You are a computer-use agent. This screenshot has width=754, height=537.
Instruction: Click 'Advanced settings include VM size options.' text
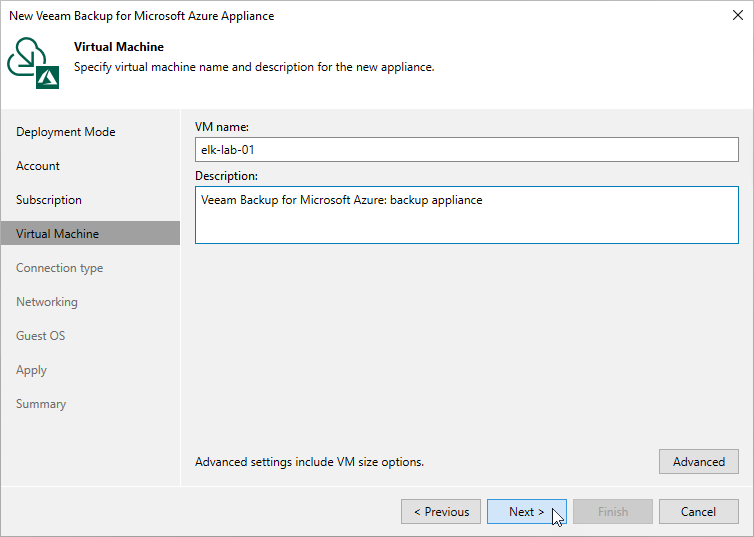(x=309, y=462)
